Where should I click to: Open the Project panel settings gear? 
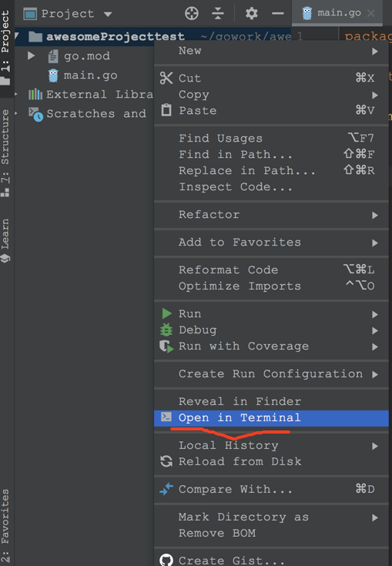(252, 14)
